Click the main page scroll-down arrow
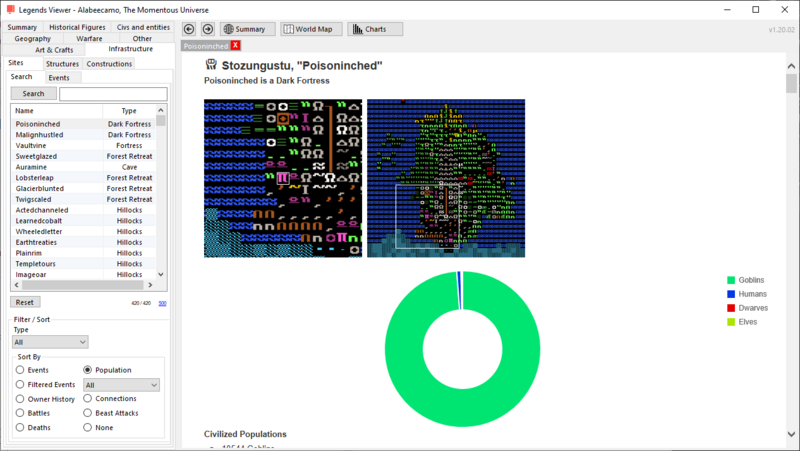Screen dimensions: 800x451 coord(791,434)
